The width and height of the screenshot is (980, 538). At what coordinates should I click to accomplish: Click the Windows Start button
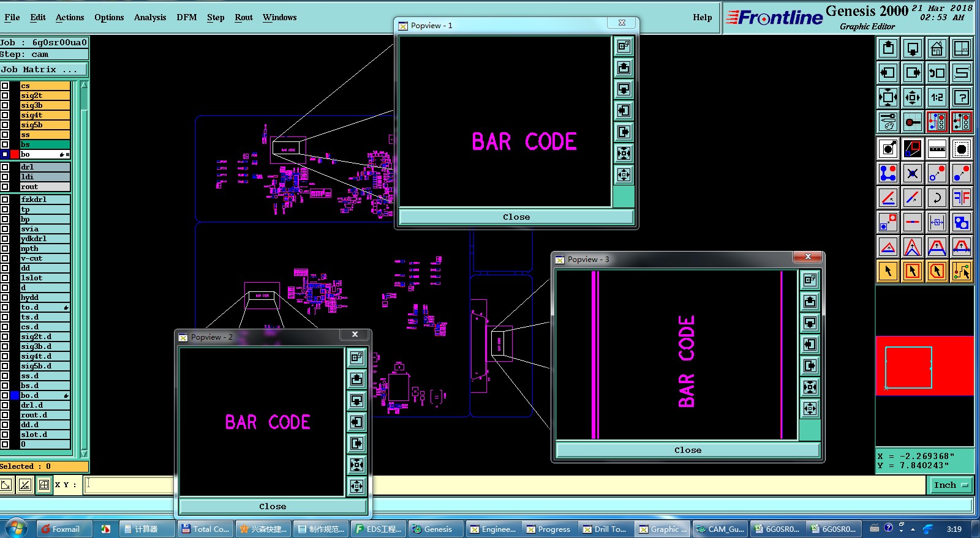[x=16, y=528]
